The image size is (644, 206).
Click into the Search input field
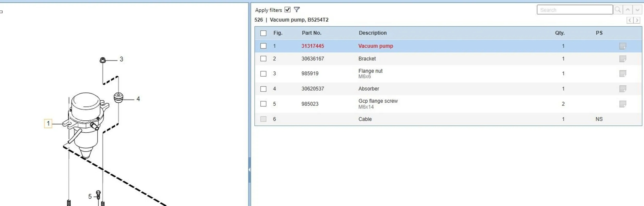(574, 10)
